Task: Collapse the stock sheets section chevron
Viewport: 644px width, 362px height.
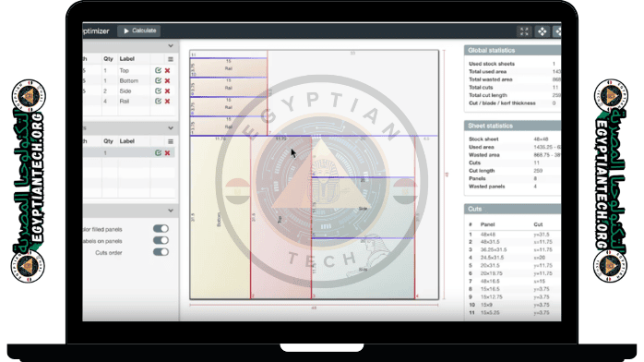Action: [x=171, y=128]
